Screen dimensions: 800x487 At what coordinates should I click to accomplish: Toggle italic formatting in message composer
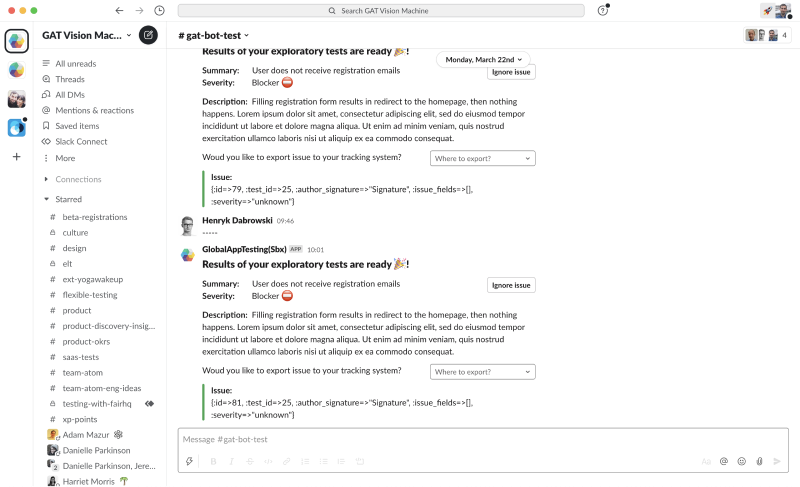232,461
